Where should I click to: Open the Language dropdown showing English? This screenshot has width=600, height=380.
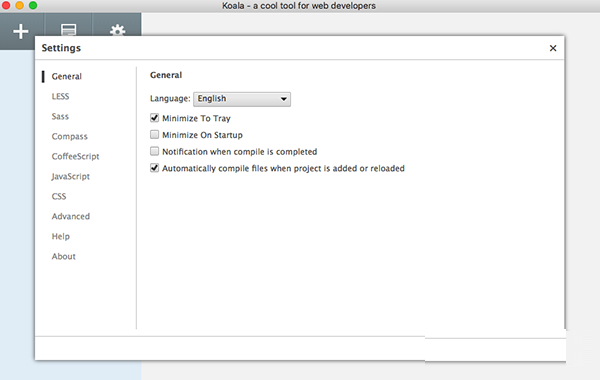coord(242,99)
